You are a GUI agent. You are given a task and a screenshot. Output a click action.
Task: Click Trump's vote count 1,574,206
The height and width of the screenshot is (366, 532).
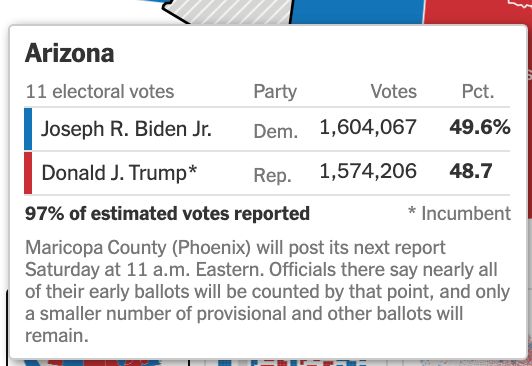coord(368,171)
